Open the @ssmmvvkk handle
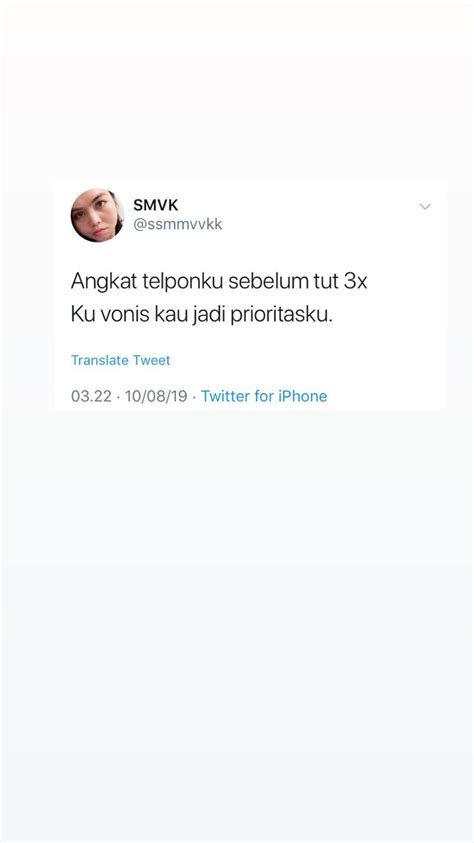Viewport: 474px width, 843px height. (178, 224)
